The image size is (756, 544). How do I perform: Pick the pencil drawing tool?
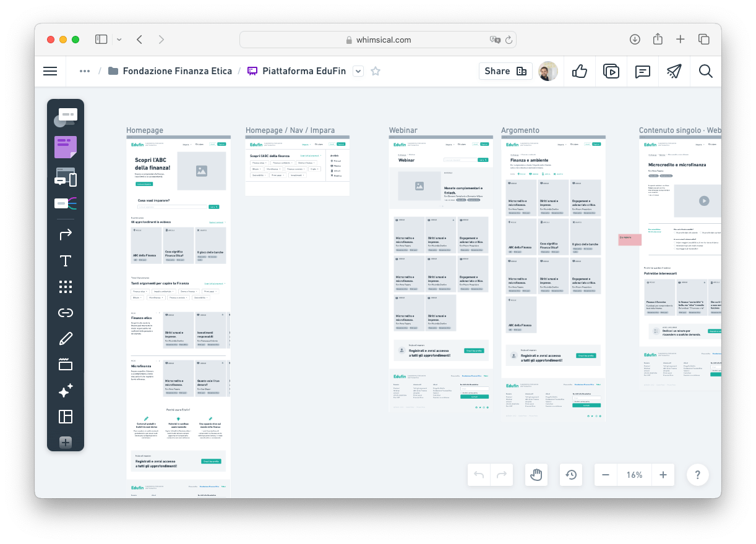65,339
